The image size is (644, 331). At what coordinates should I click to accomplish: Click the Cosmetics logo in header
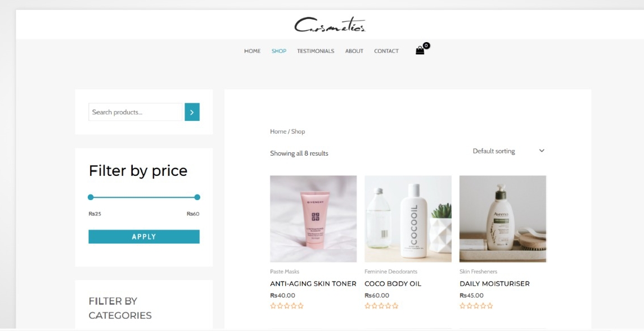(x=330, y=25)
